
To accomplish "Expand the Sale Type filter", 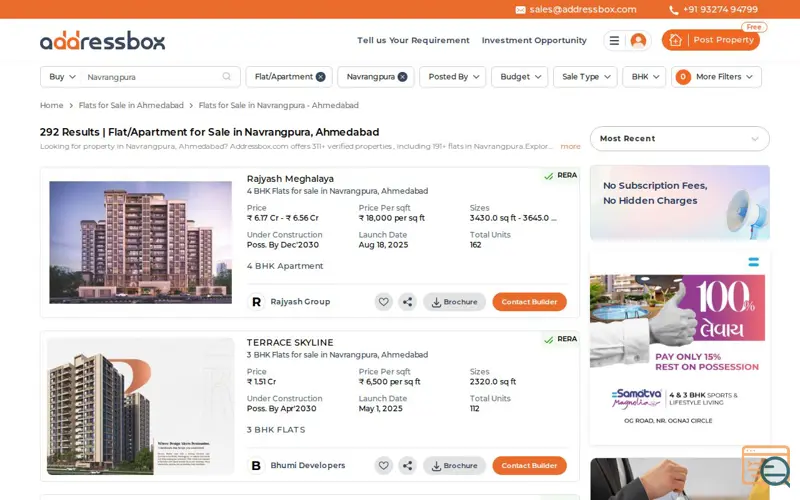I will 585,77.
